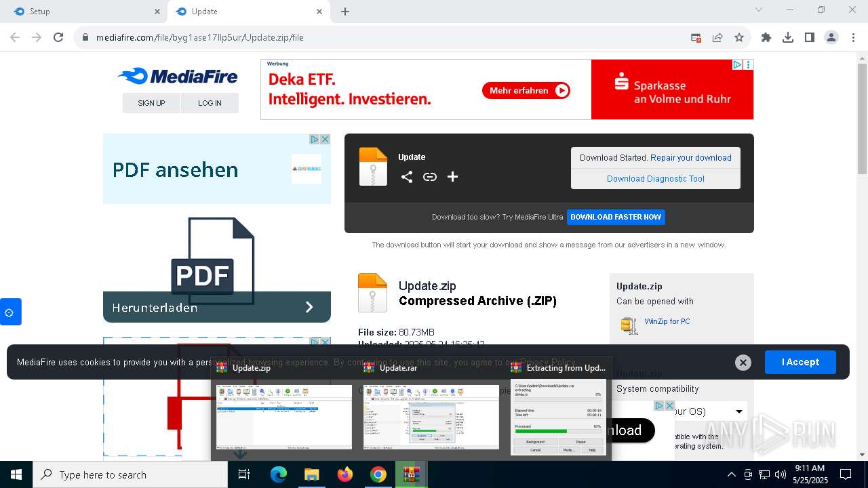The image size is (868, 488).
Task: Click the WinZip icon in sidebar
Action: point(629,325)
